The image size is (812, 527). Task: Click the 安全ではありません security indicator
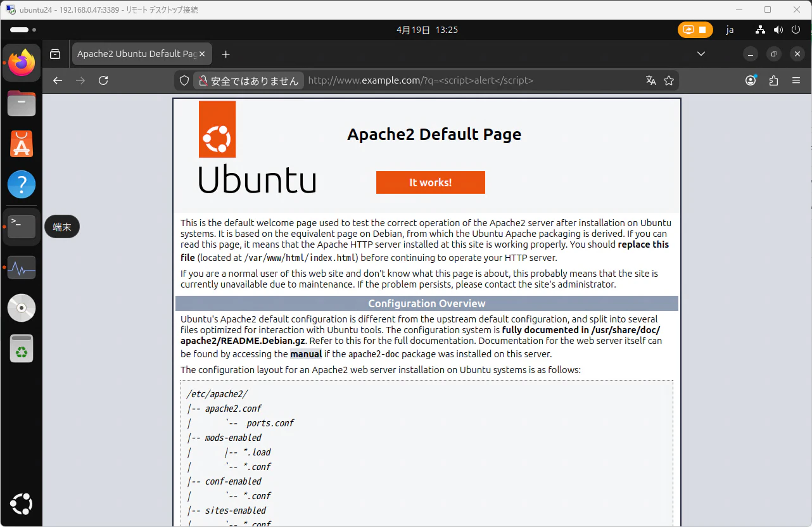(248, 80)
